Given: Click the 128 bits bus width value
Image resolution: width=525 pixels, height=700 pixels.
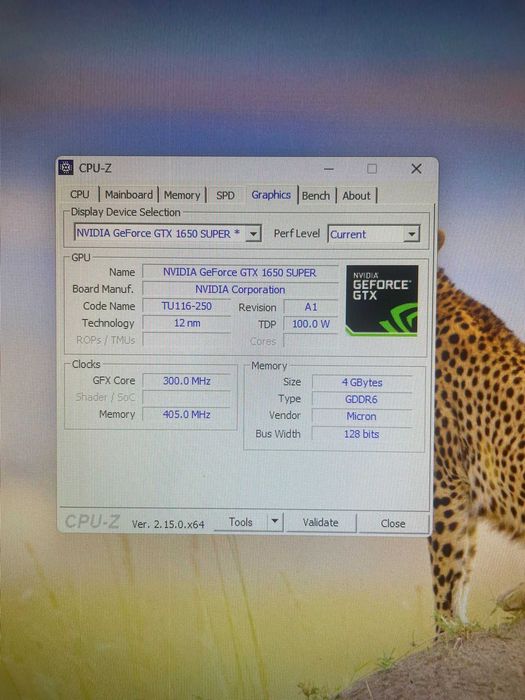Looking at the screenshot, I should click(x=362, y=434).
